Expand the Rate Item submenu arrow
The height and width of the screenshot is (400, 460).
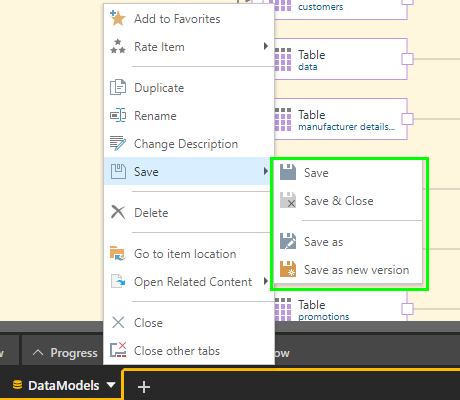(266, 46)
